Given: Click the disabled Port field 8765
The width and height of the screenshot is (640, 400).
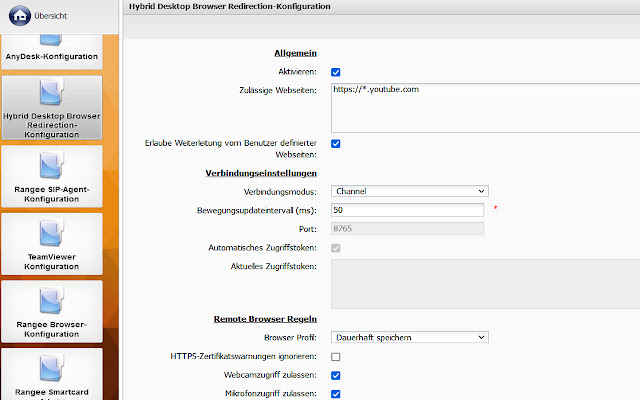Looking at the screenshot, I should coord(407,229).
